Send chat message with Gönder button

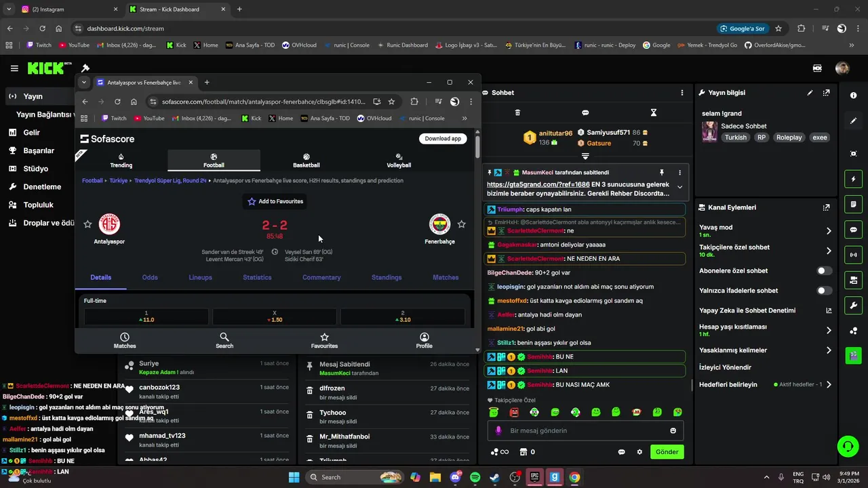pos(667,452)
